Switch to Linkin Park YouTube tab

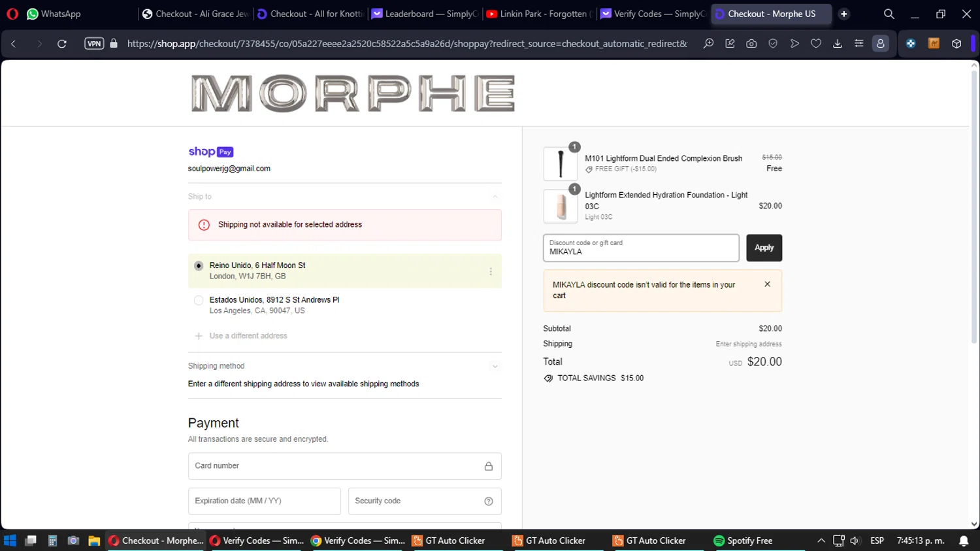(540, 14)
